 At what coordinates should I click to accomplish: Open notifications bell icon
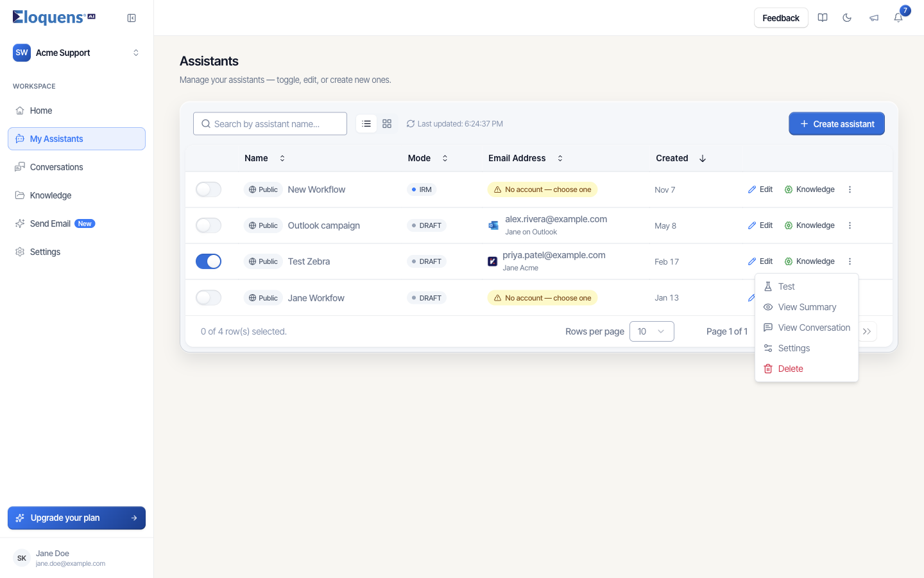click(x=898, y=18)
